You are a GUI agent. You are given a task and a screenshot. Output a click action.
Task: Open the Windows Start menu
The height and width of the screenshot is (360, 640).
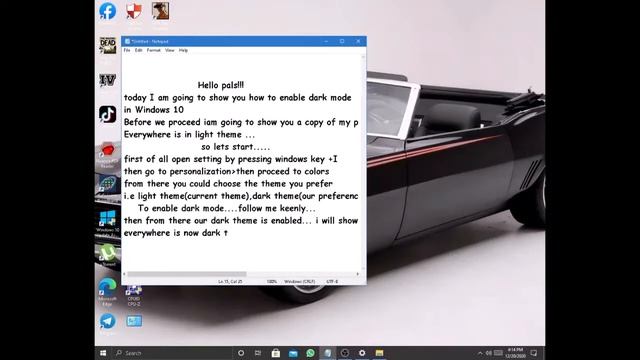[x=103, y=353]
